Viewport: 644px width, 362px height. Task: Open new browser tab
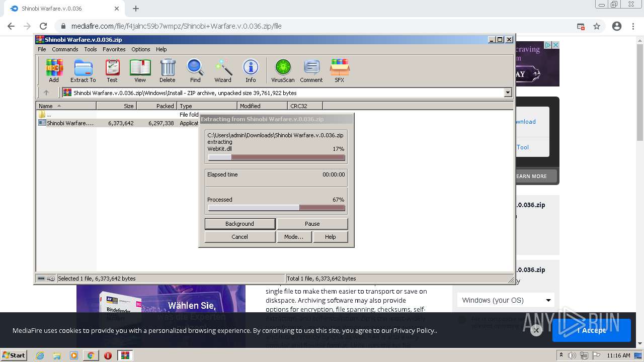point(136,9)
